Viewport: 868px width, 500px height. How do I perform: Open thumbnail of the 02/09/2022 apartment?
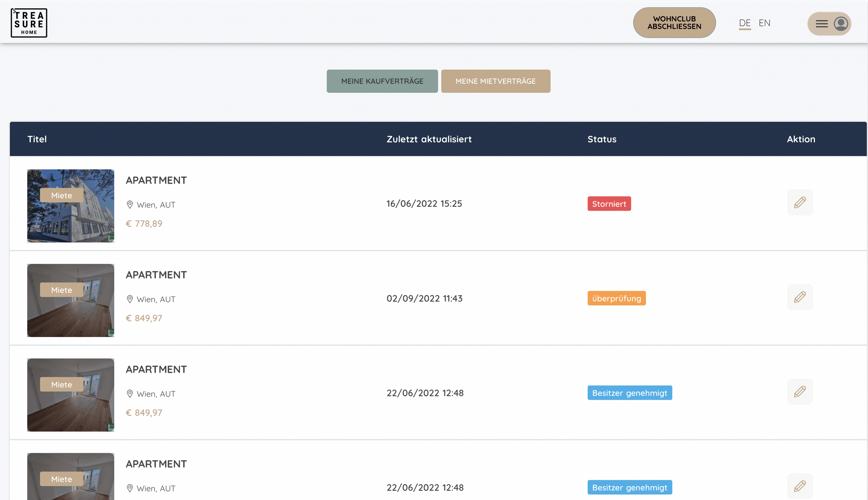point(71,301)
